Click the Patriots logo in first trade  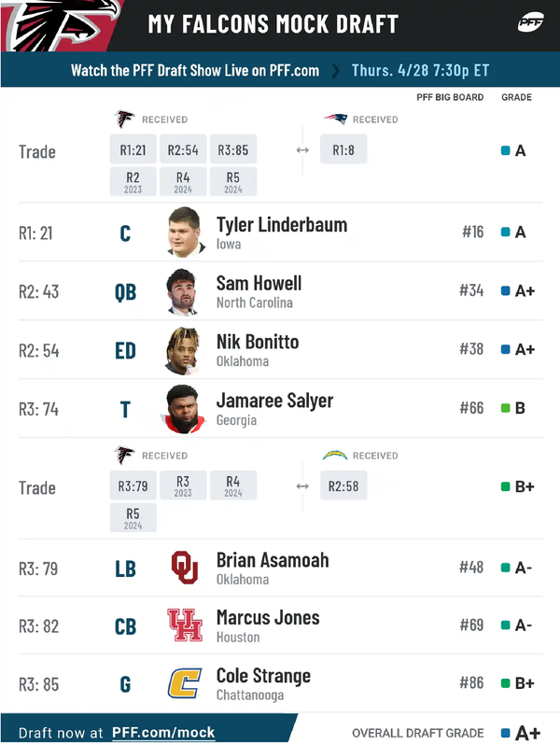335,119
